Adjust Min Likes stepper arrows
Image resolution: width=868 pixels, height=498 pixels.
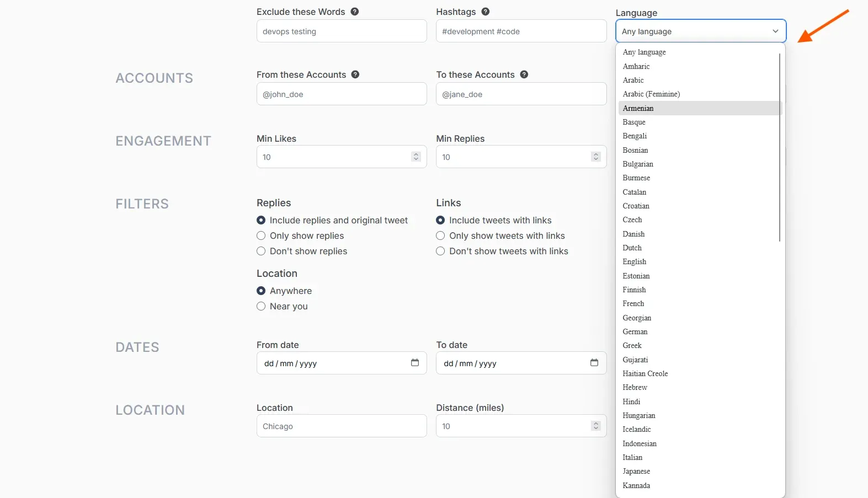[416, 157]
